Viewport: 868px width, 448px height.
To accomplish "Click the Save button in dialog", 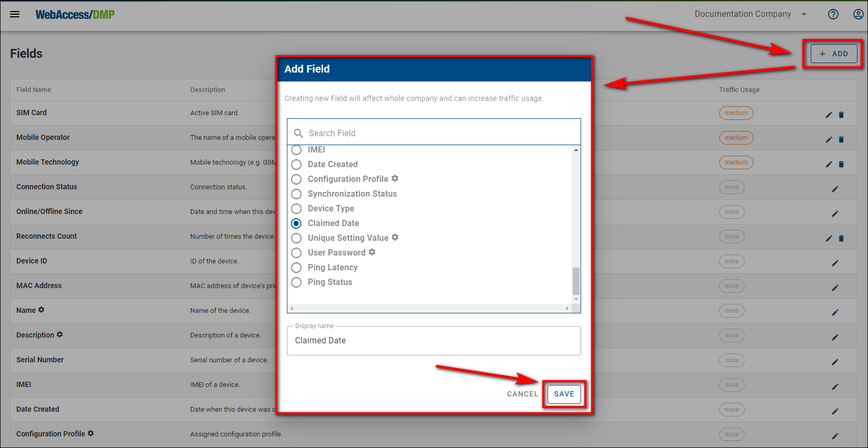I will (564, 394).
